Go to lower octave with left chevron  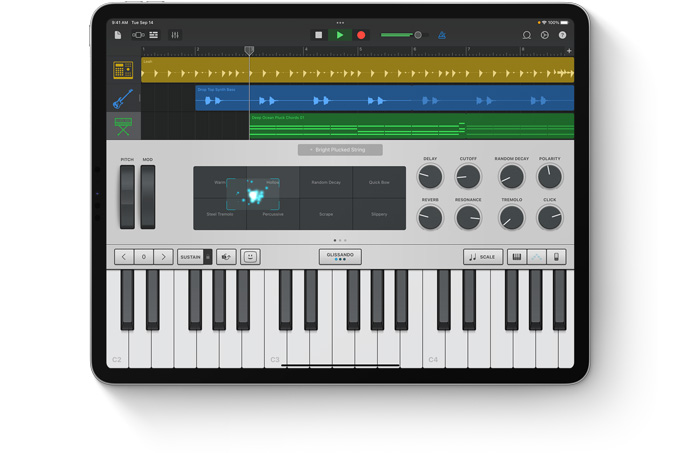124,257
